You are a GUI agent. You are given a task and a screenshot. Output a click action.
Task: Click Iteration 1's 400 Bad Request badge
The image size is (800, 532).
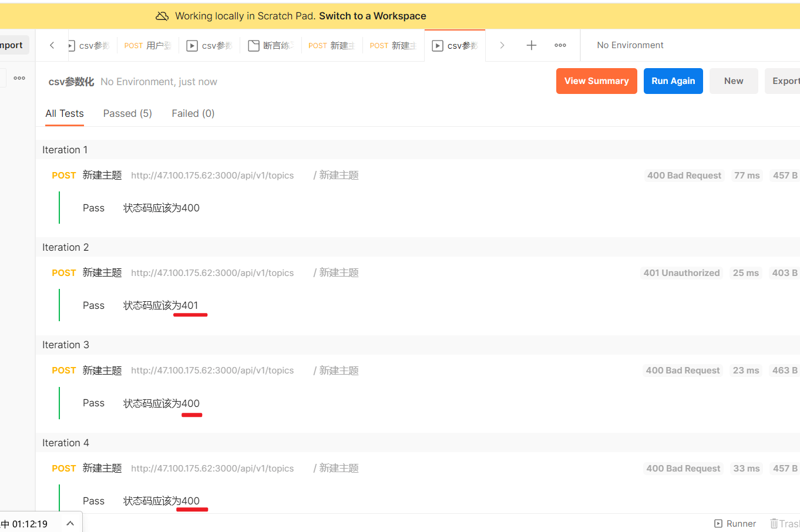[684, 175]
